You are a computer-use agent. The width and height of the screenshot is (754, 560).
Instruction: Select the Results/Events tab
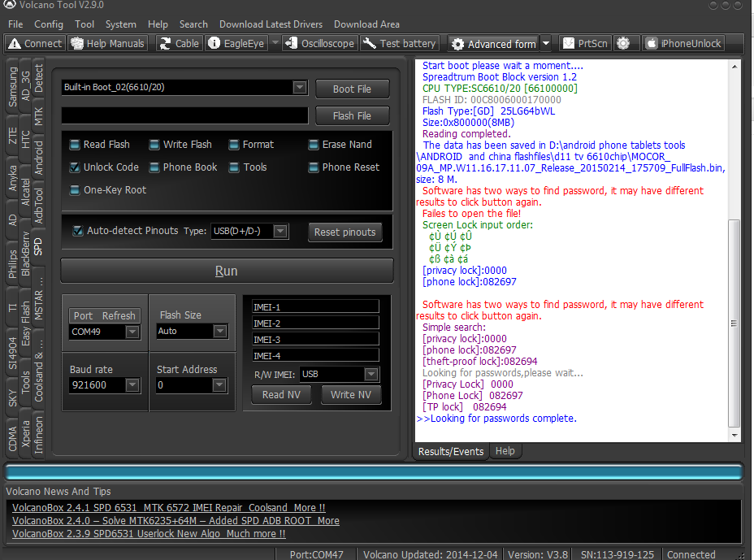tap(451, 451)
